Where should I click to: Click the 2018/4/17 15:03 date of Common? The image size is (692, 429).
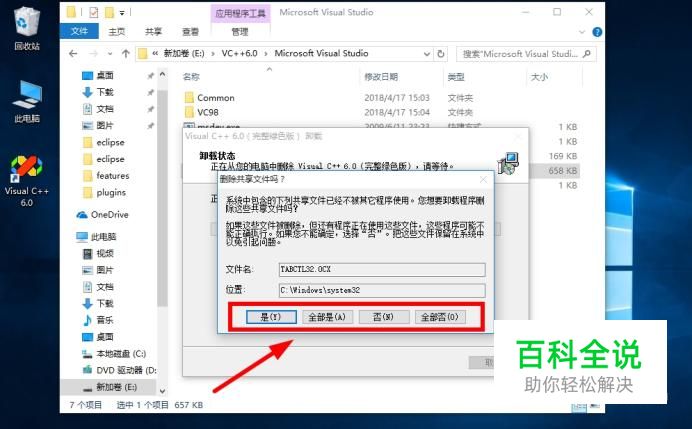[x=397, y=98]
